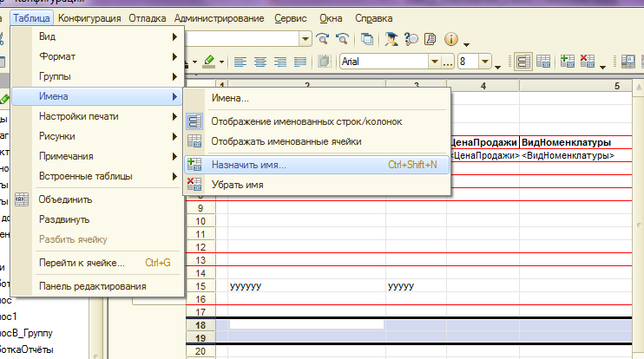Toggle named rows display button in toolbar

tap(524, 62)
